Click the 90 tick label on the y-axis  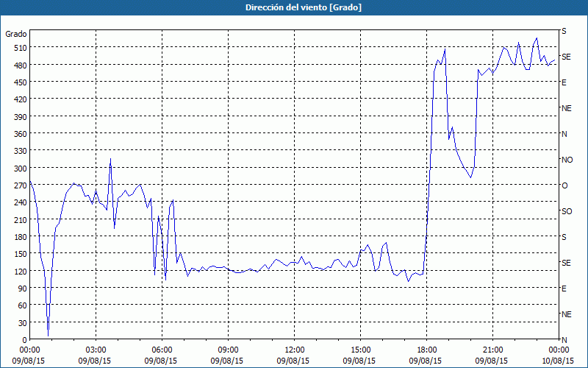pyautogui.click(x=23, y=289)
